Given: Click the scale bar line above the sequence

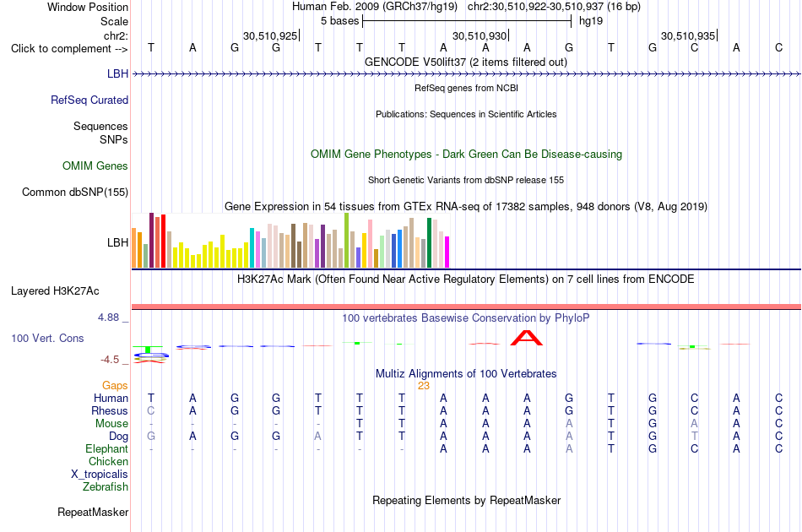Looking at the screenshot, I should [467, 21].
